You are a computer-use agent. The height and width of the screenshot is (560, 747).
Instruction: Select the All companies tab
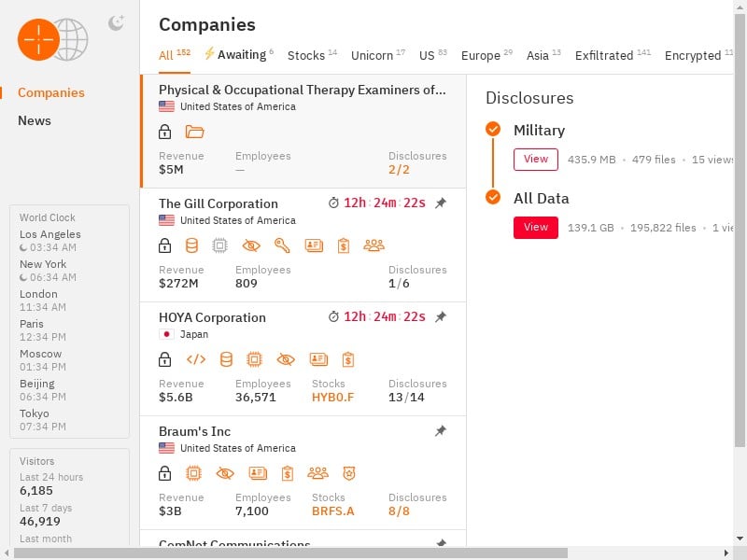coord(175,55)
